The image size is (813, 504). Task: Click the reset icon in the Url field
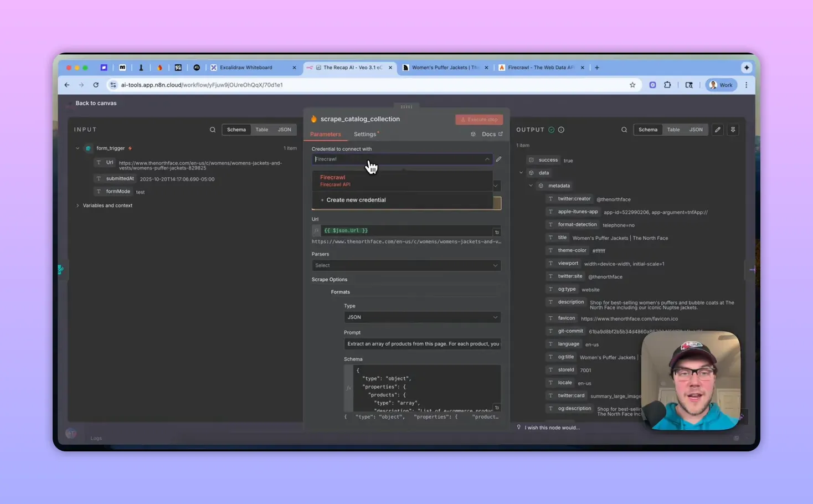point(497,232)
